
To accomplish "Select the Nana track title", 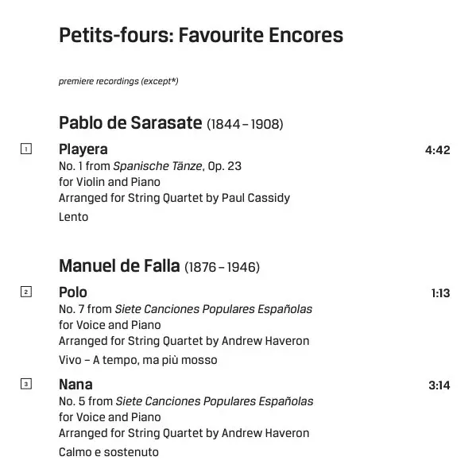I will pos(75,385).
